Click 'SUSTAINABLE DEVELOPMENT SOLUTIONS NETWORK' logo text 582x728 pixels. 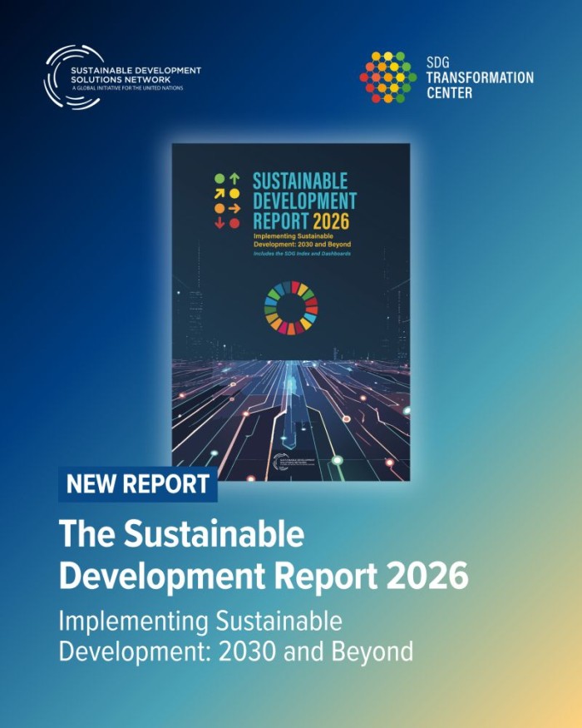pyautogui.click(x=136, y=75)
